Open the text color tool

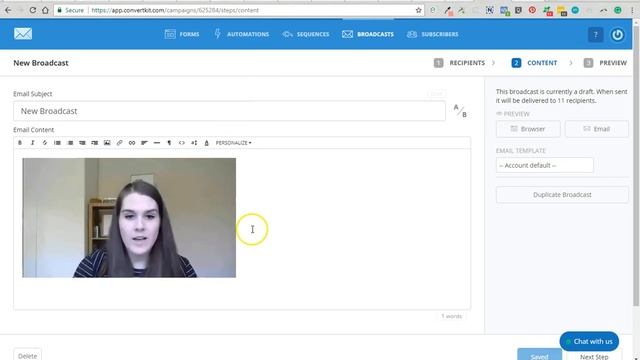pos(207,143)
